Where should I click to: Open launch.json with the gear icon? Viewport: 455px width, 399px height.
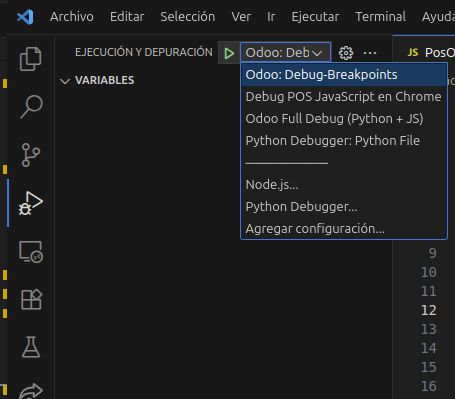346,53
